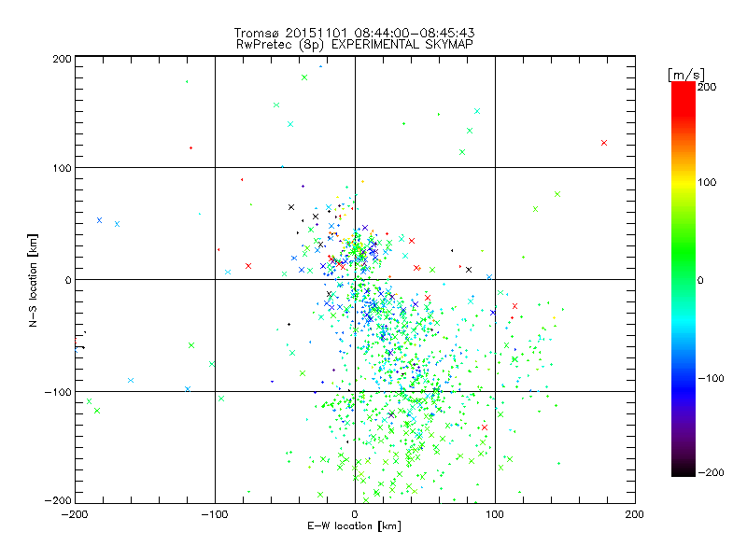Click the y-axis tick label '-100'

click(x=58, y=392)
